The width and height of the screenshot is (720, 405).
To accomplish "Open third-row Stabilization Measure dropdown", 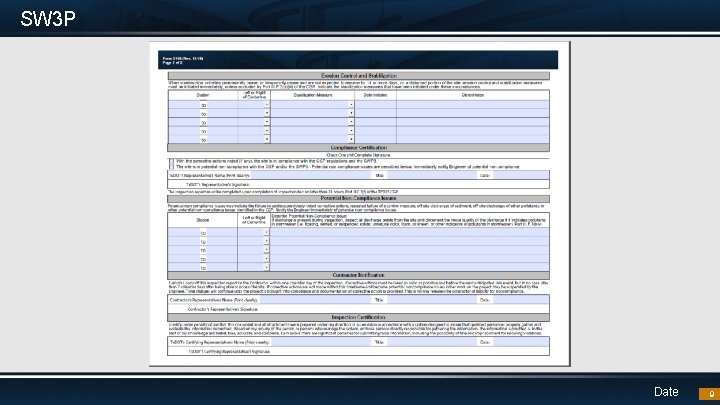I will click(x=351, y=122).
